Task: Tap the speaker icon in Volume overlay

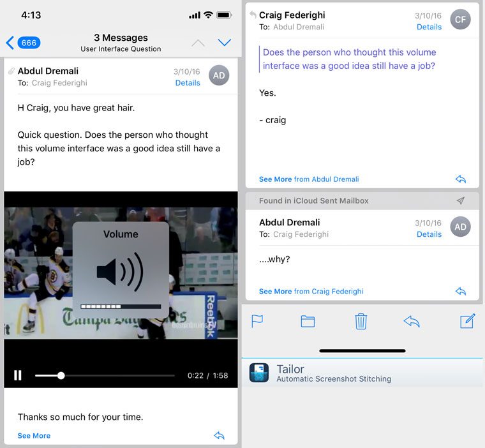Action: point(120,272)
